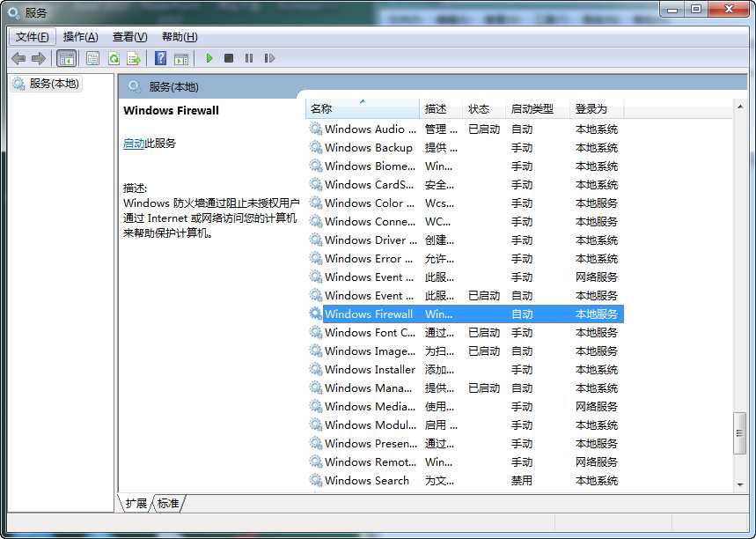Minimize the Services window

pyautogui.click(x=673, y=9)
